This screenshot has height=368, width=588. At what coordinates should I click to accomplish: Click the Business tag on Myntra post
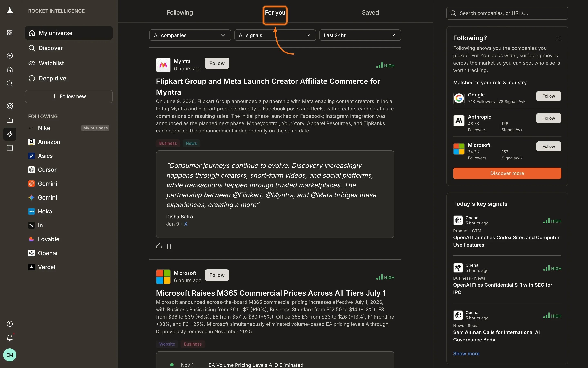(168, 143)
